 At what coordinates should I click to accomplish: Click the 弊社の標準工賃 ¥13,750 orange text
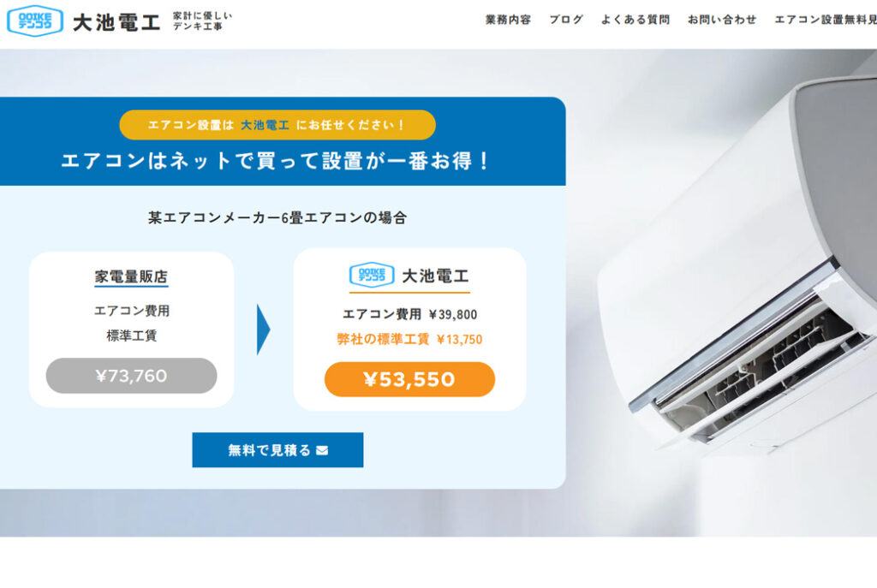coord(409,339)
